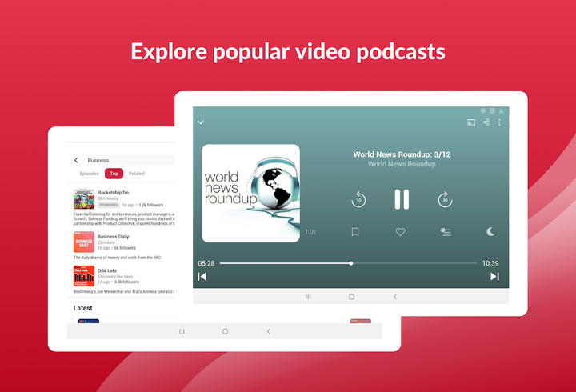Open the Odd Lots podcast thumbnail

tap(83, 276)
